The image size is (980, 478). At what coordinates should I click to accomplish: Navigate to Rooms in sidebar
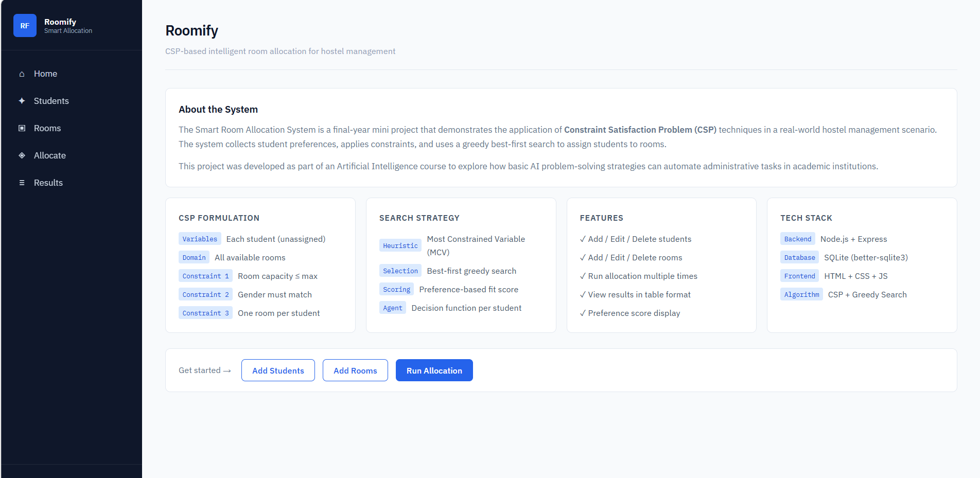47,128
